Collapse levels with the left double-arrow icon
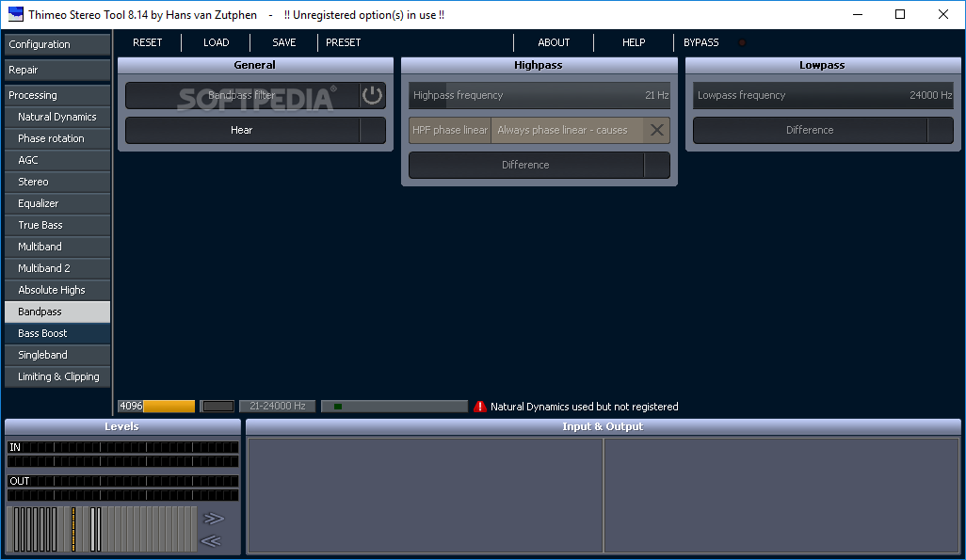Screen dimensions: 966x560 coord(211,541)
